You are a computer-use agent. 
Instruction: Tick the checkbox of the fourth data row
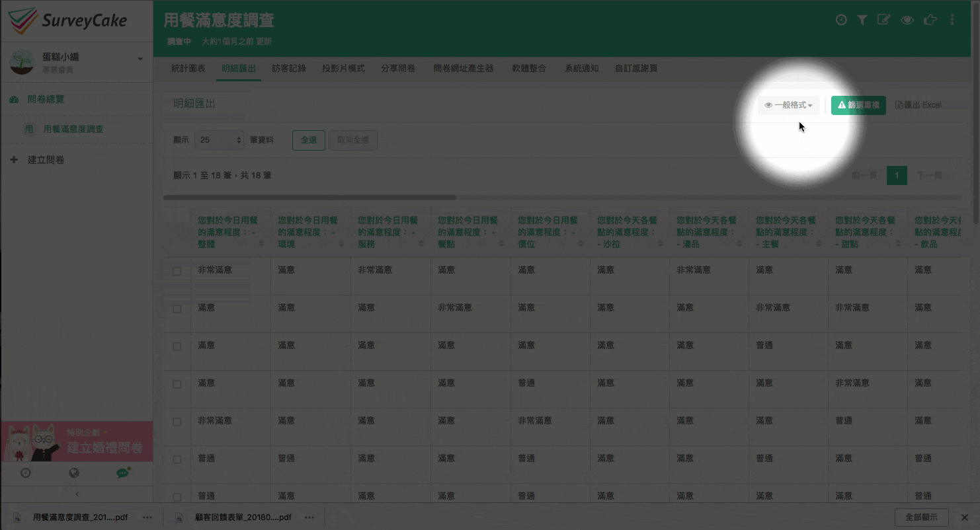click(177, 384)
